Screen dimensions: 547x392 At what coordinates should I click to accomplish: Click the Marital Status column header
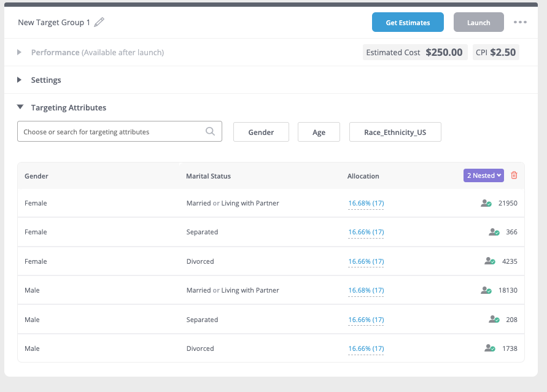[x=208, y=176]
